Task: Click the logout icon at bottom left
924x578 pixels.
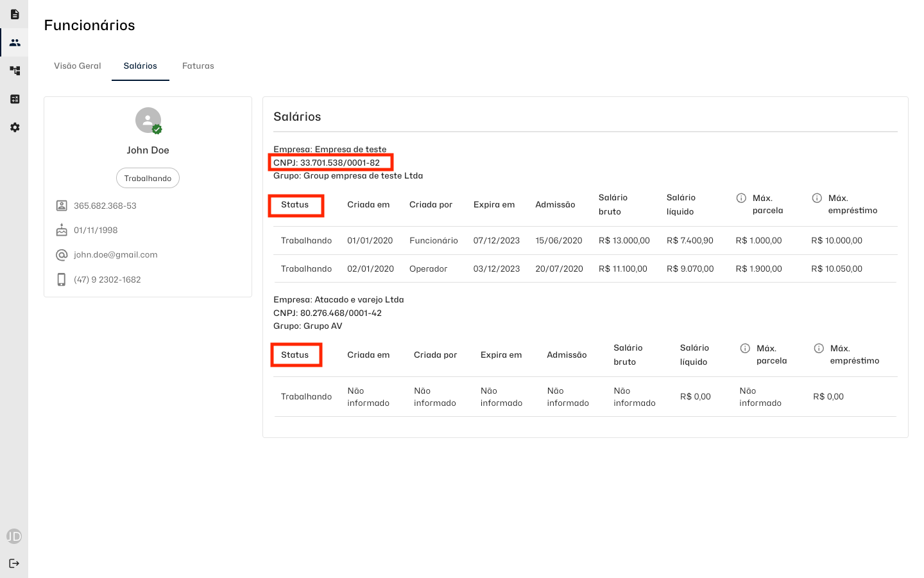Action: [14, 563]
